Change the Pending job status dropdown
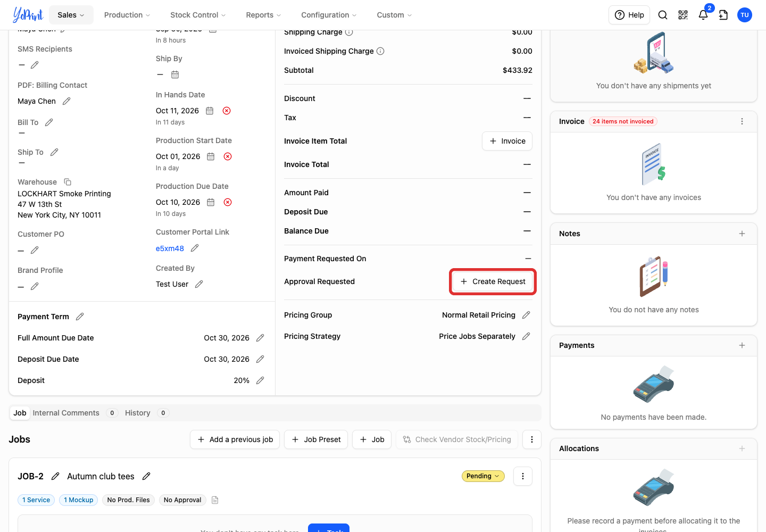This screenshot has height=532, width=766. 483,476
